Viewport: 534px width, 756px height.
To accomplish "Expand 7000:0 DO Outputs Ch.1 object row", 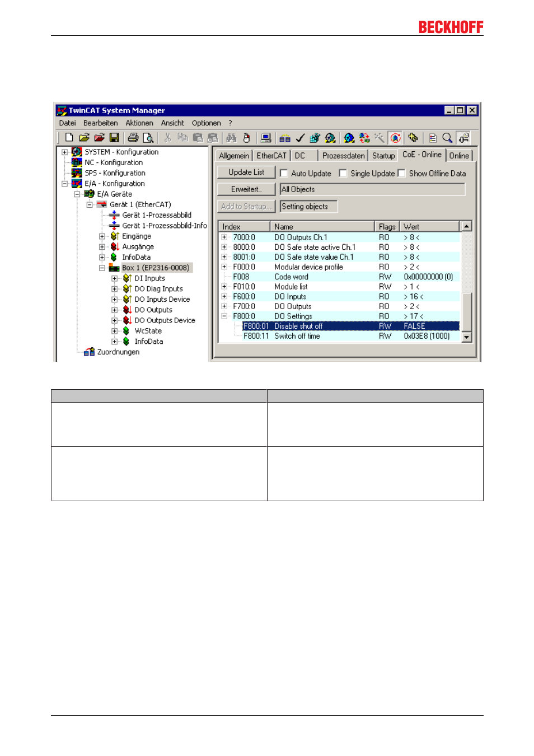I will [x=224, y=237].
